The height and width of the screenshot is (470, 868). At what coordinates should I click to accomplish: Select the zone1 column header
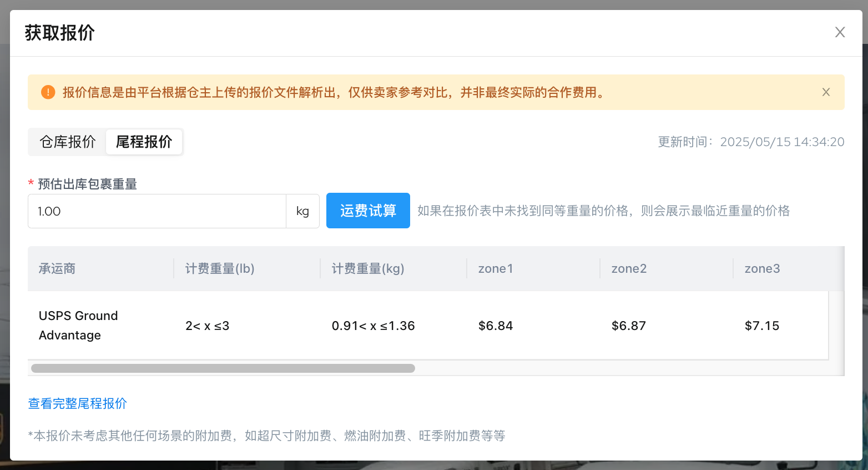coord(496,269)
